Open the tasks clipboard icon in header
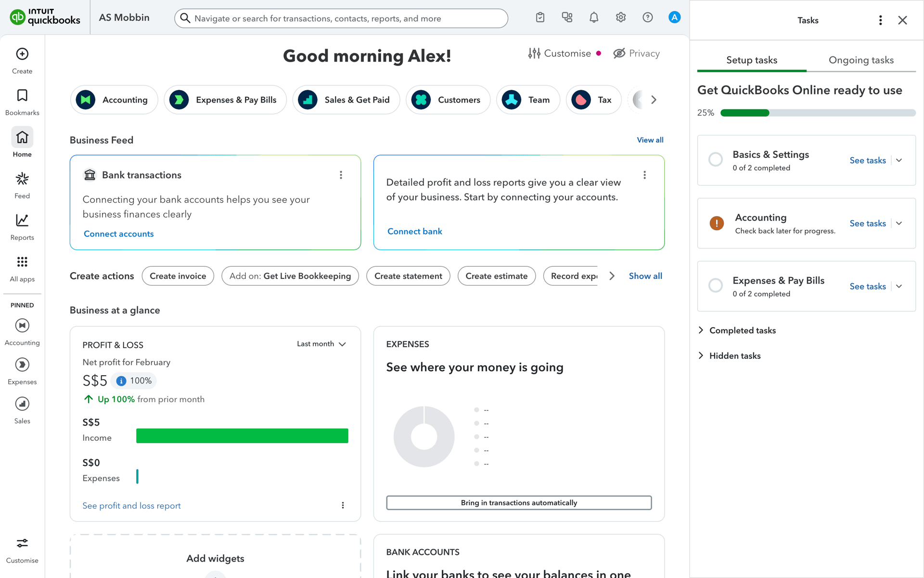This screenshot has height=578, width=924. (540, 17)
